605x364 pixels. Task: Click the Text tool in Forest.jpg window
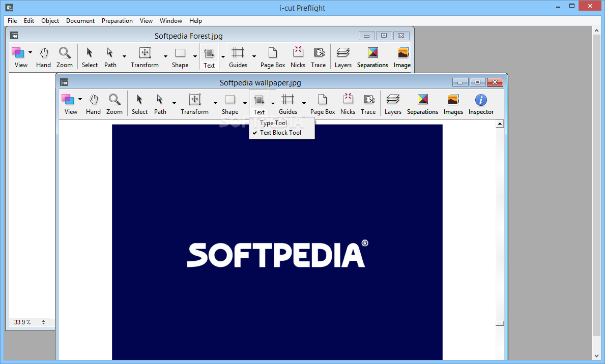[209, 58]
